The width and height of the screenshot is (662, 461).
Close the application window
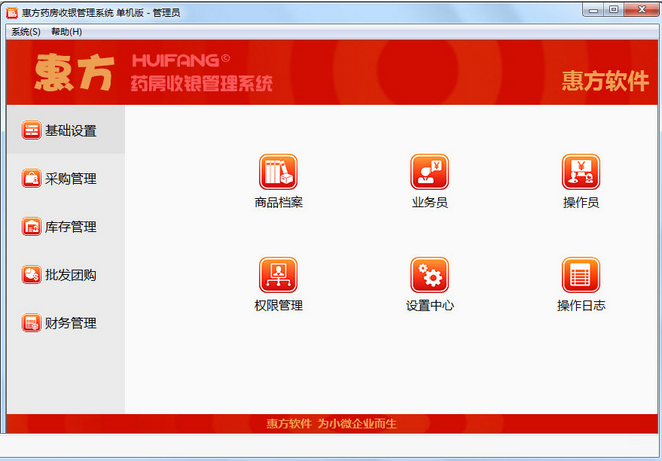coord(641,10)
